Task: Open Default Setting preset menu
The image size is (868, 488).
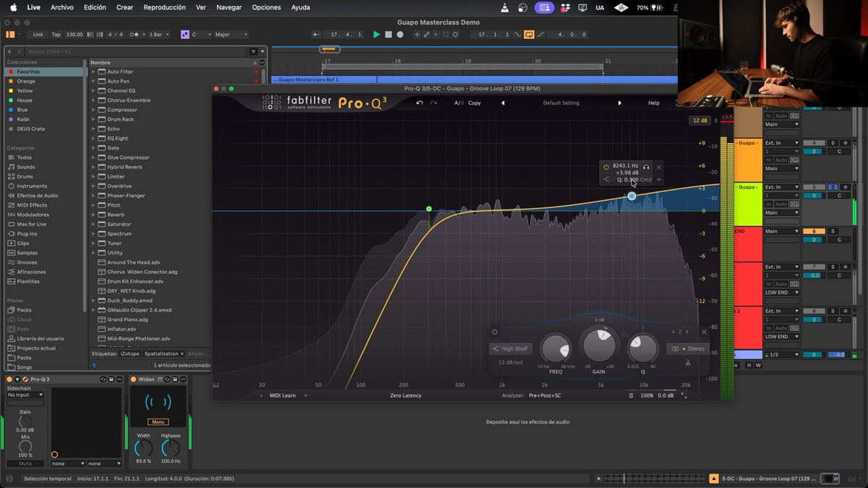Action: 561,103
